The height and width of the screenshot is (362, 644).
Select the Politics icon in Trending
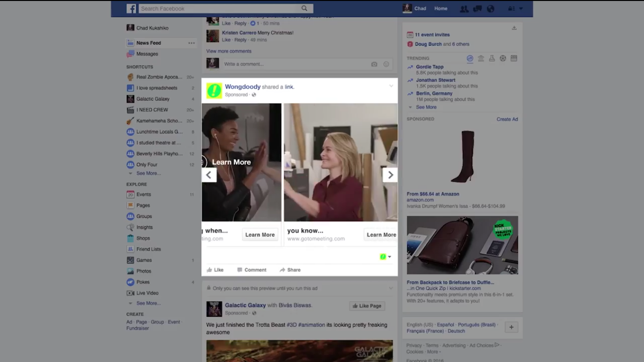tap(481, 59)
